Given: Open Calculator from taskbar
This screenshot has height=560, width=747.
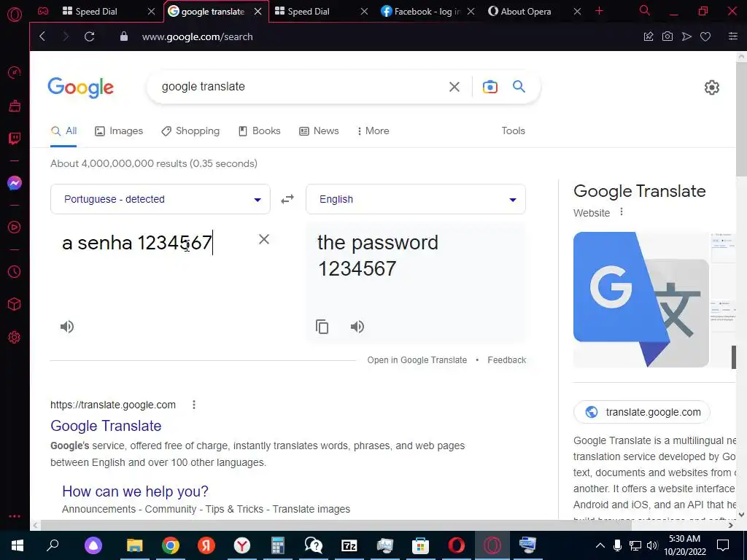Looking at the screenshot, I should [277, 545].
